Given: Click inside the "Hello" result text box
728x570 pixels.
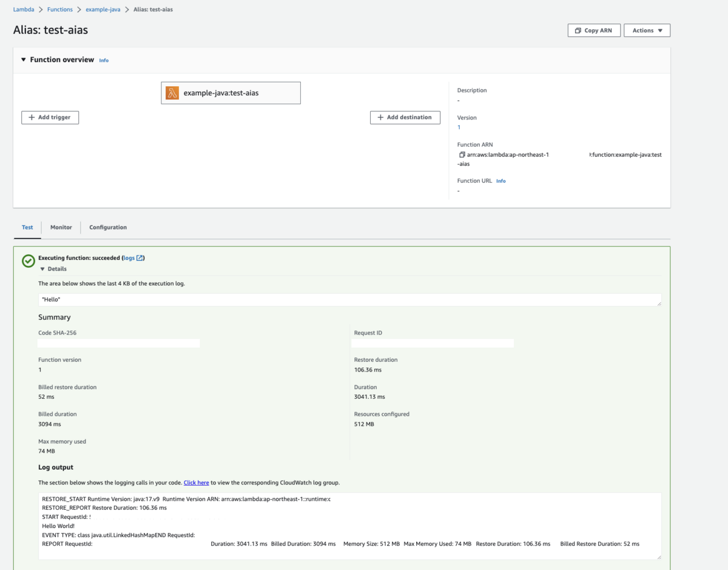Looking at the screenshot, I should [349, 300].
